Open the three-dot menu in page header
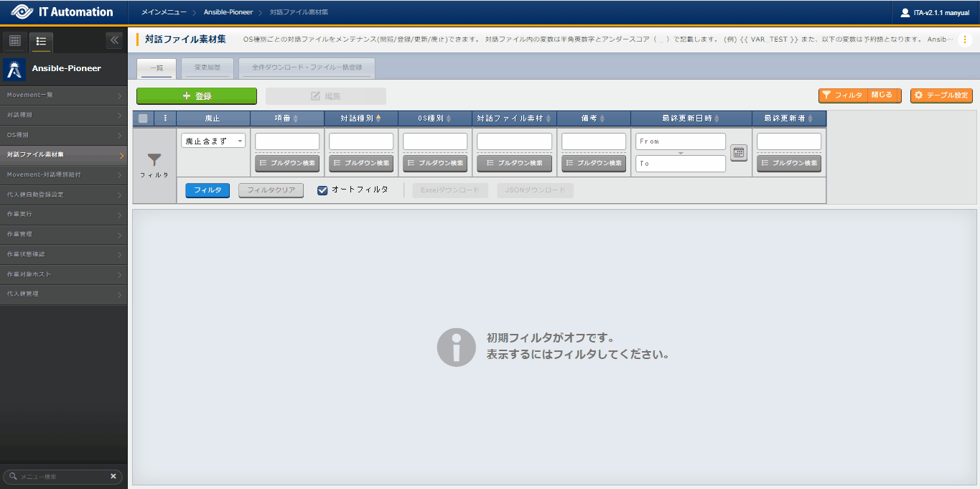This screenshot has width=980, height=489. point(965,39)
